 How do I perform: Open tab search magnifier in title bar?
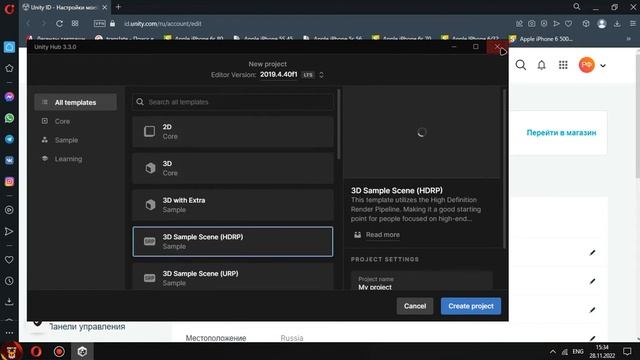pos(577,7)
